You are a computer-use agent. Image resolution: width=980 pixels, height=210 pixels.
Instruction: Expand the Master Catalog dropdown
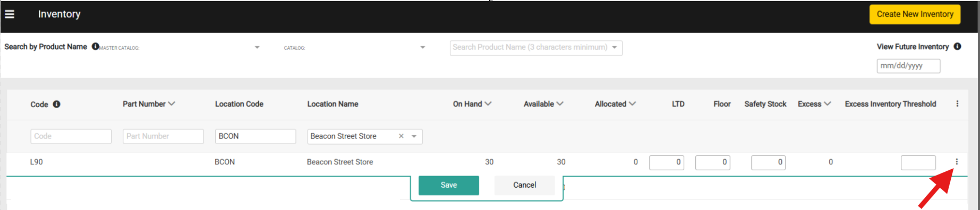257,47
